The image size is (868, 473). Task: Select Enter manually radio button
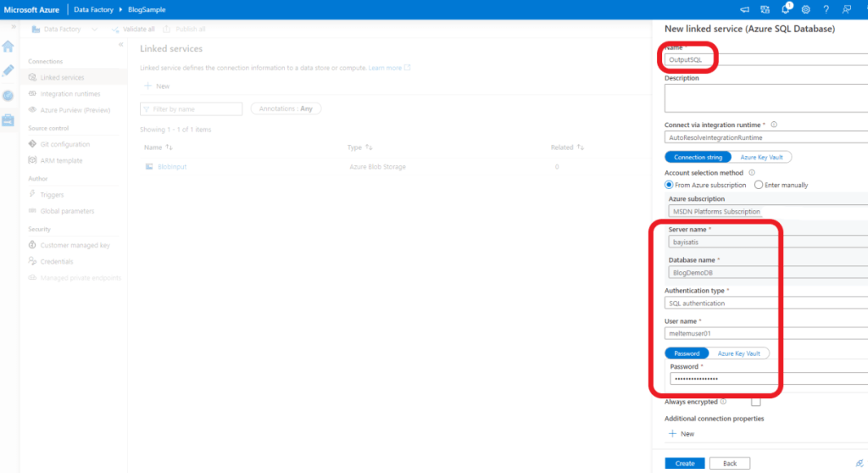(759, 185)
